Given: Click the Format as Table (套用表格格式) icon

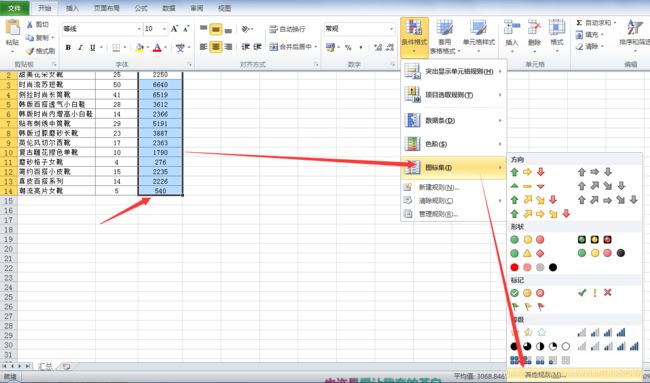Looking at the screenshot, I should tap(444, 27).
